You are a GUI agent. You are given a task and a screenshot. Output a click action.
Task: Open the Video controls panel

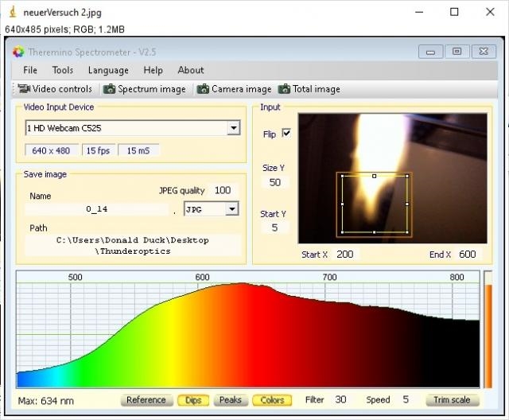point(54,89)
